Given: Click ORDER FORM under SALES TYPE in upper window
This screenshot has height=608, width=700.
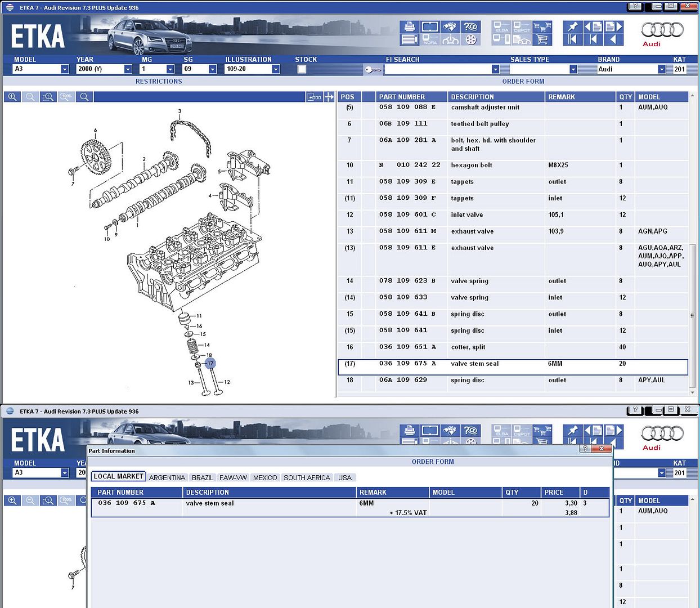Looking at the screenshot, I should [x=523, y=81].
